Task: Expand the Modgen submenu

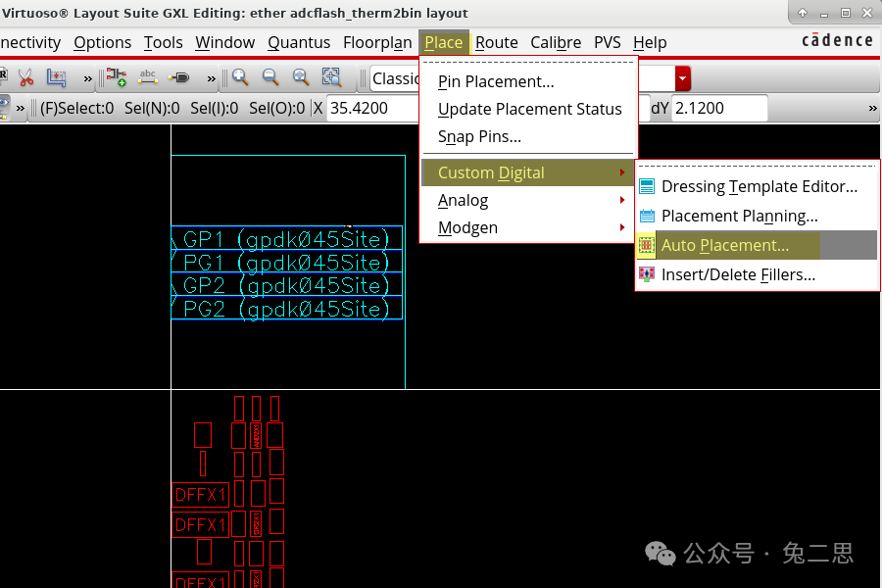Action: click(x=528, y=228)
